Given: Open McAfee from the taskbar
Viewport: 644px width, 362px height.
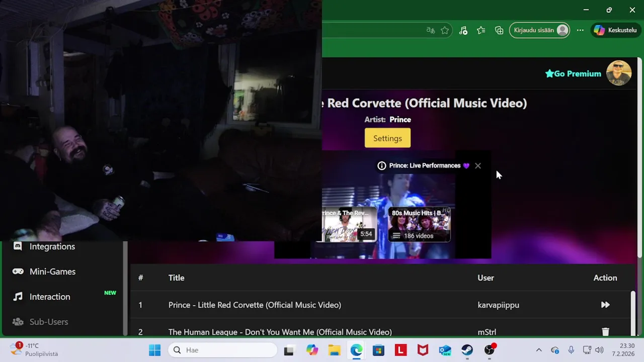Looking at the screenshot, I should coord(423,350).
